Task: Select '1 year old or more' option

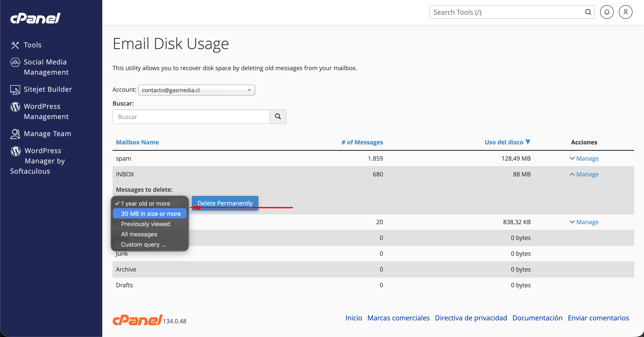Action: pyautogui.click(x=150, y=203)
